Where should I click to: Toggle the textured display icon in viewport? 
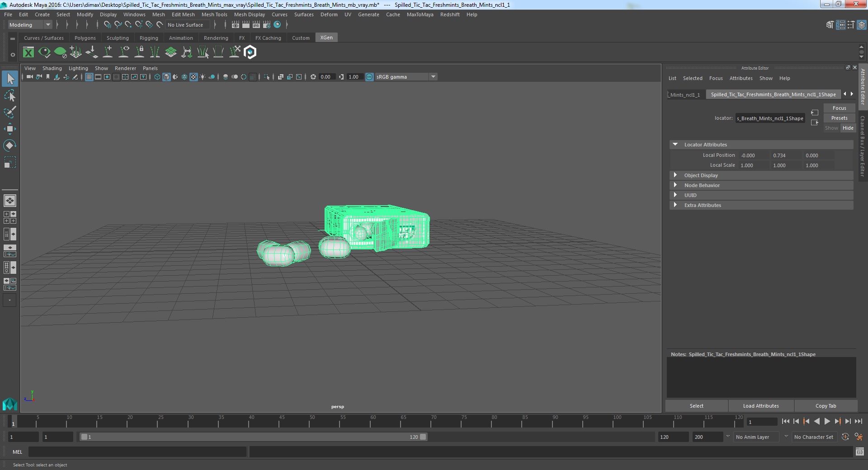pos(193,77)
